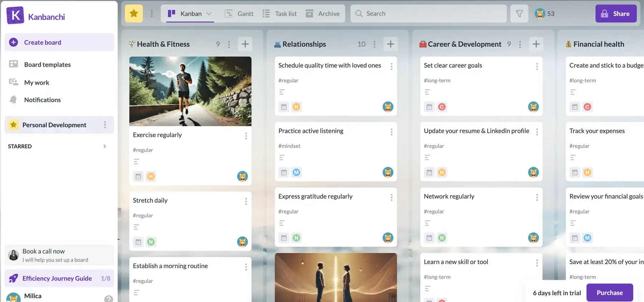Open Efficiency Journey Guide
Viewport: 644px width, 302px height.
(x=59, y=278)
